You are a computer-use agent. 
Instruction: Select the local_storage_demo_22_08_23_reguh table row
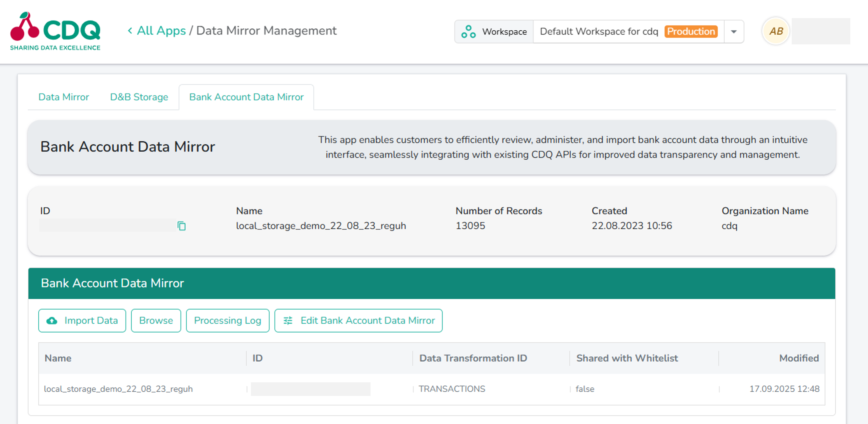[x=119, y=389]
